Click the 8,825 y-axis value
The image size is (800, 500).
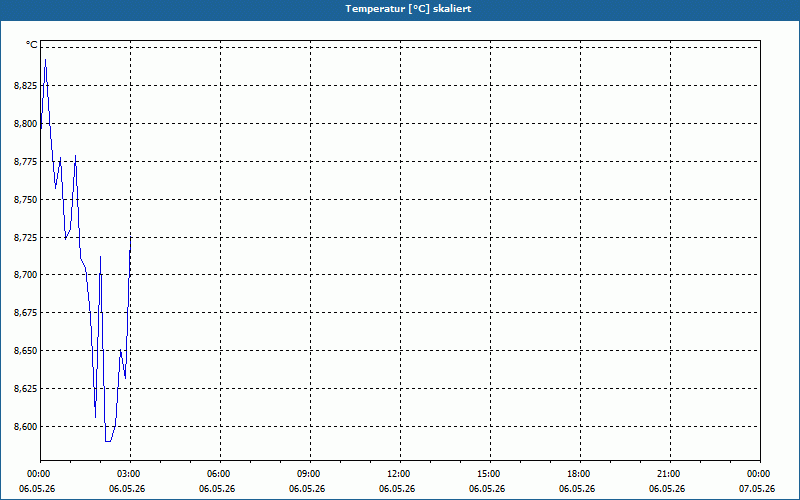coord(26,86)
